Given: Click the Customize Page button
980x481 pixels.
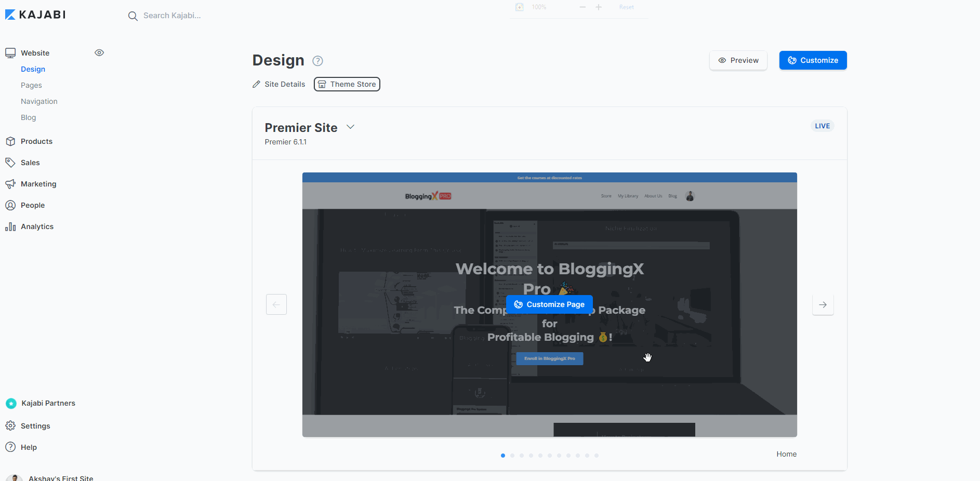Looking at the screenshot, I should [x=549, y=304].
